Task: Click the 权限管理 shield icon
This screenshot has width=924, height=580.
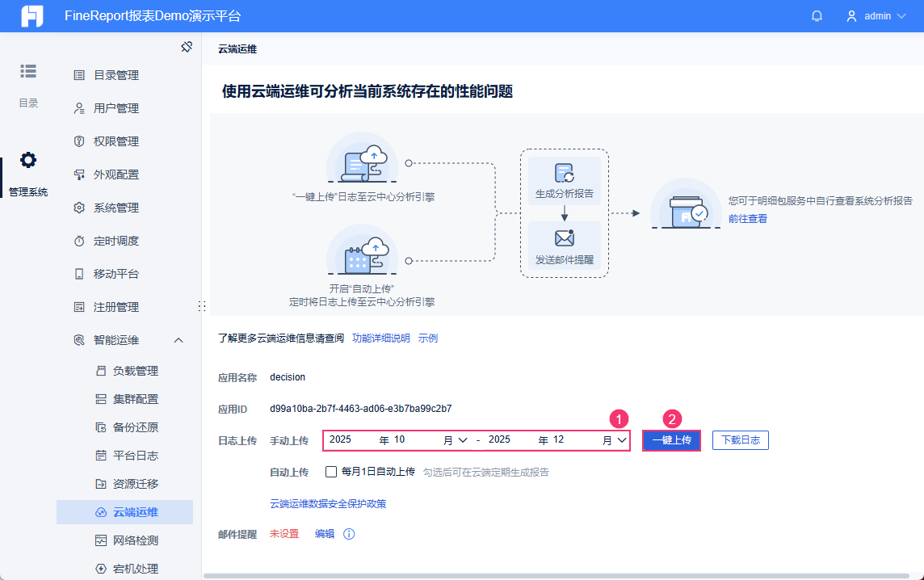Action: coord(79,141)
